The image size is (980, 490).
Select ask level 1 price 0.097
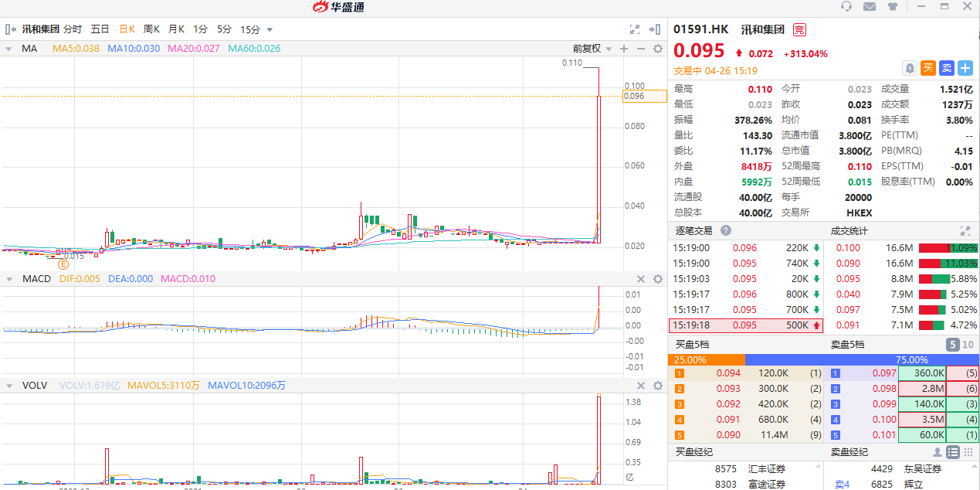point(884,373)
